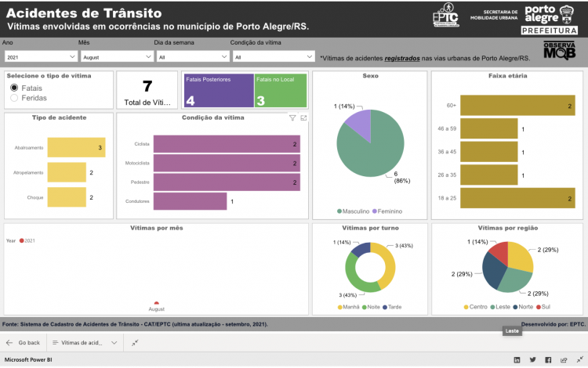This screenshot has height=368, width=588.
Task: Select the Ciclista bar
Action: [x=227, y=144]
